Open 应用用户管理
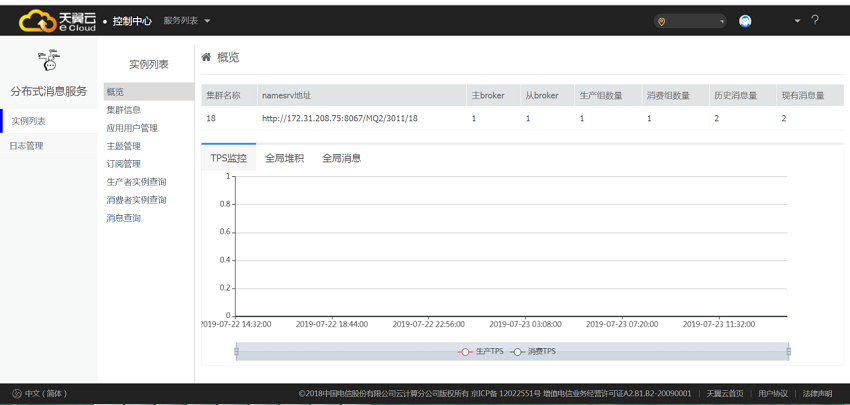 point(132,128)
